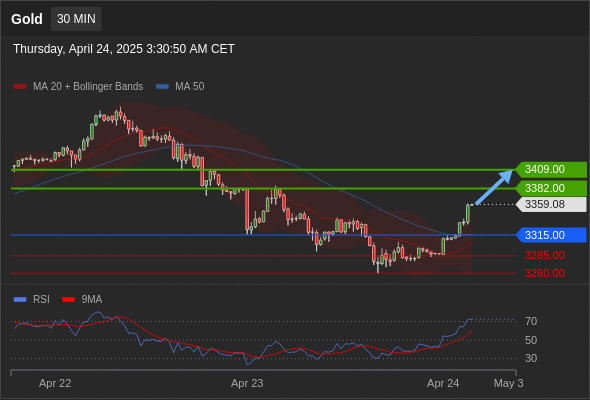Click the red 3285.00 support label
Viewport: 590px width, 400px height.
coord(545,255)
